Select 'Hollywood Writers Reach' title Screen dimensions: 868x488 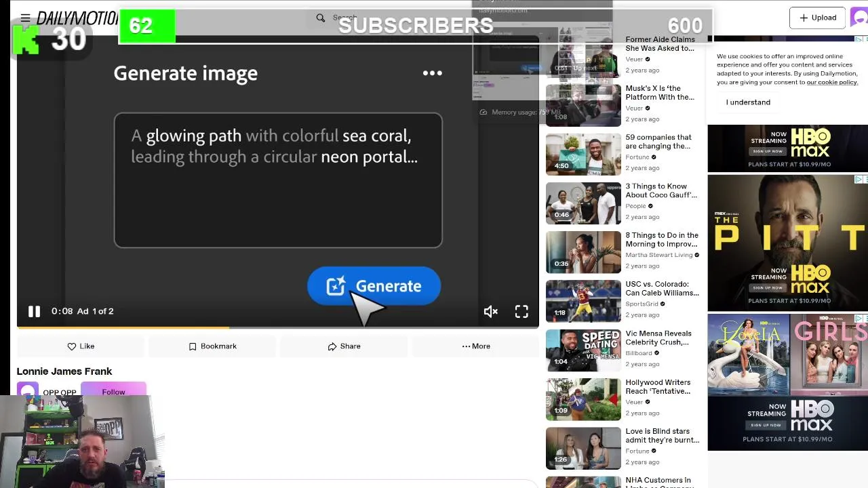pyautogui.click(x=658, y=387)
